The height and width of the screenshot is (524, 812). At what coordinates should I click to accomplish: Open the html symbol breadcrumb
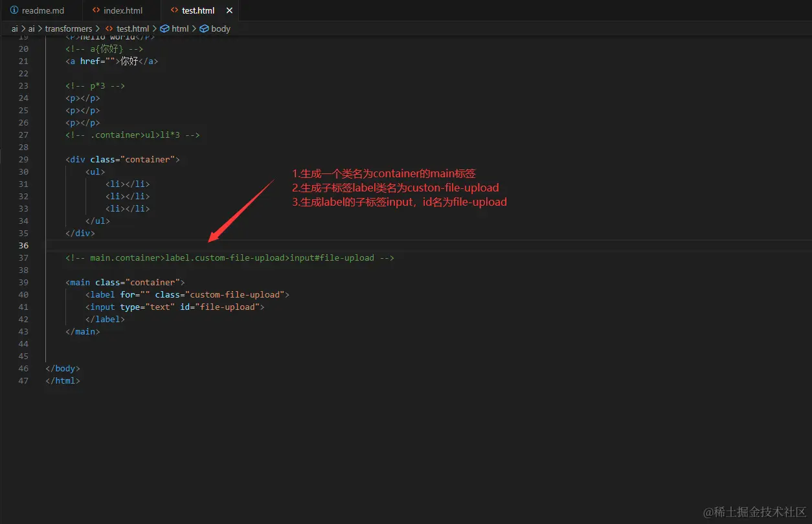click(180, 28)
